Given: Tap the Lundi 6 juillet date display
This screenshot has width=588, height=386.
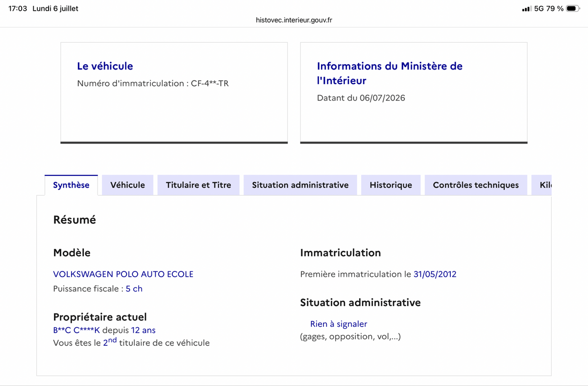Looking at the screenshot, I should pyautogui.click(x=55, y=8).
